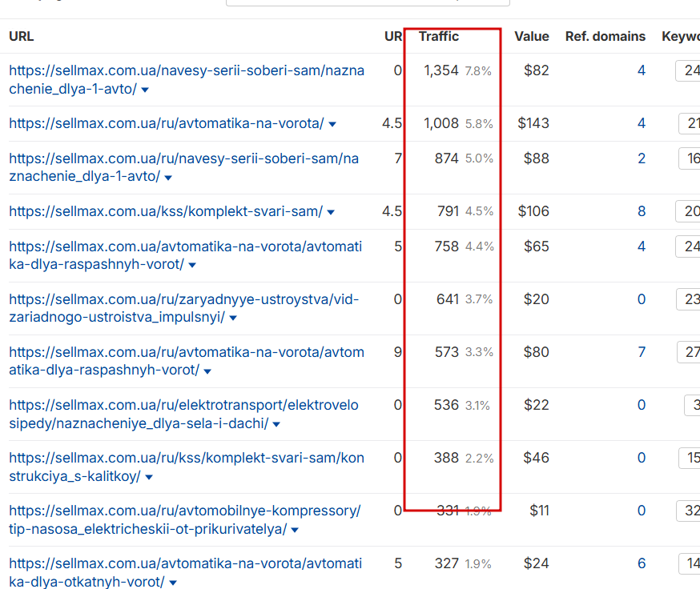Open referring domains count 2 in 874 traffic row

(x=642, y=158)
